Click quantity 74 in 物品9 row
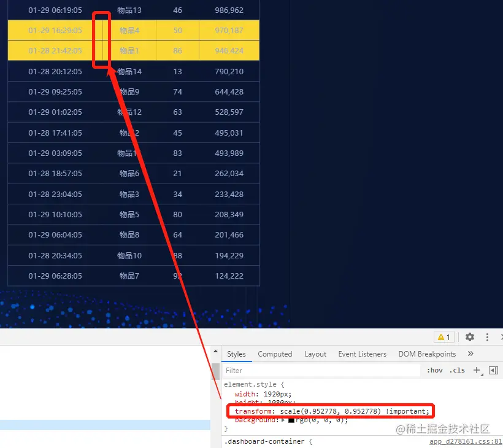The image size is (503, 448). 177,92
